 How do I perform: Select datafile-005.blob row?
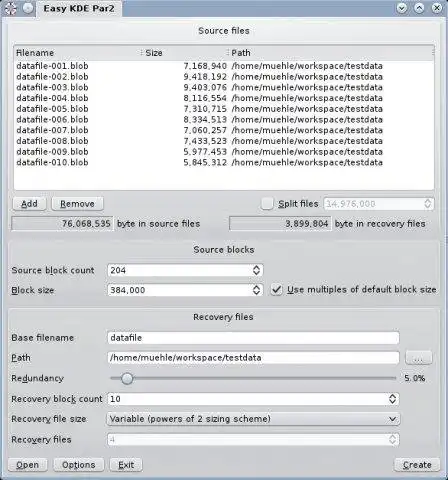tap(224, 109)
